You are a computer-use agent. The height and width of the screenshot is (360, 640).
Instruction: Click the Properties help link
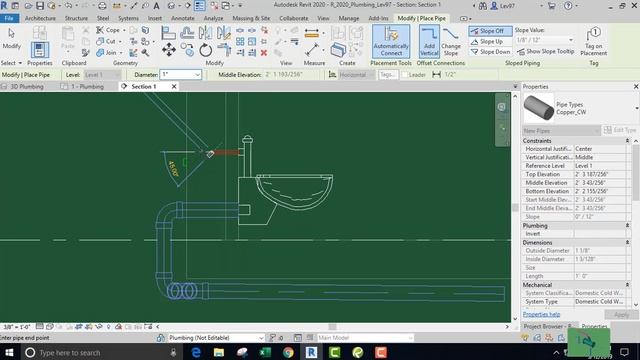coord(541,314)
